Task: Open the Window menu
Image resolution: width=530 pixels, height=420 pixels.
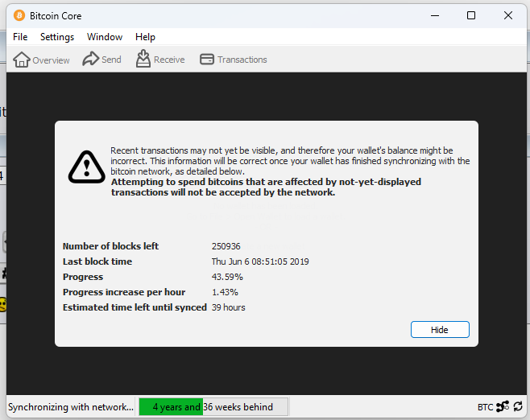Action: click(105, 37)
